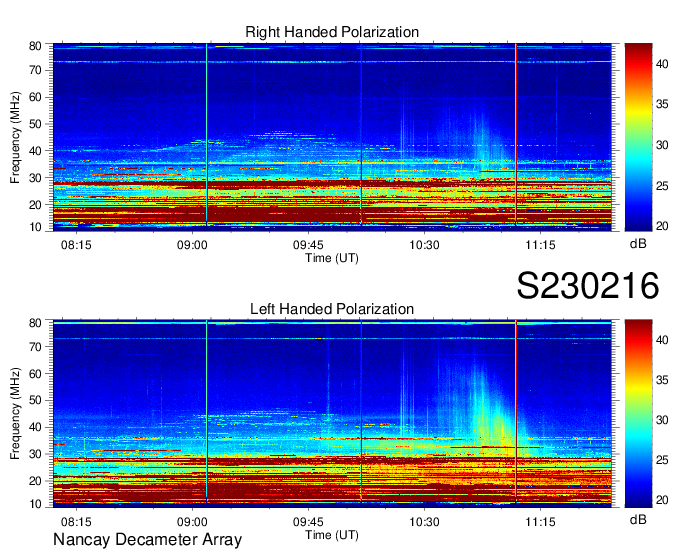Click the 'Right Handed Polarization' plot title
The height and width of the screenshot is (552, 680).
point(332,32)
